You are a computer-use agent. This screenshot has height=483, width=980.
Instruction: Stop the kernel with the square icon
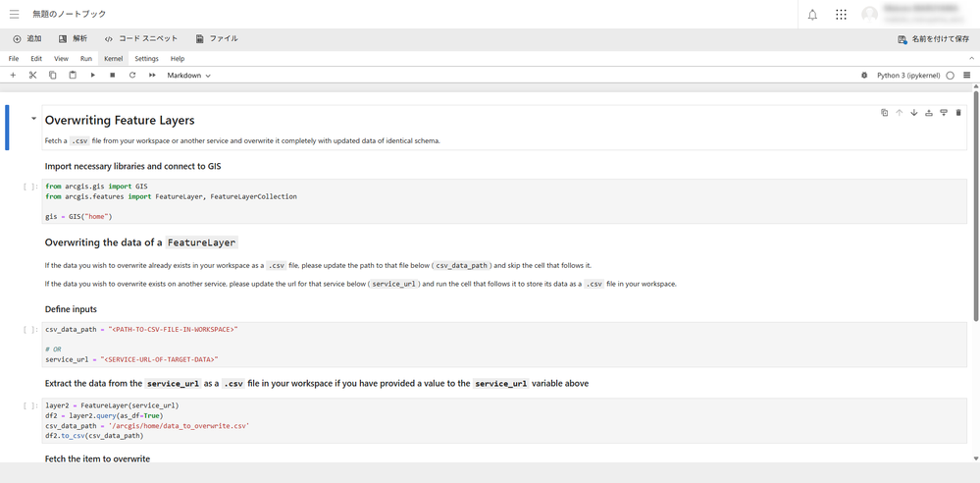click(x=113, y=75)
